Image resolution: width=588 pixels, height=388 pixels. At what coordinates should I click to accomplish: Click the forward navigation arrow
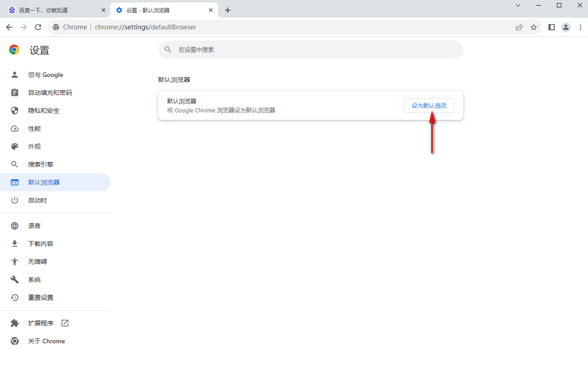point(24,27)
